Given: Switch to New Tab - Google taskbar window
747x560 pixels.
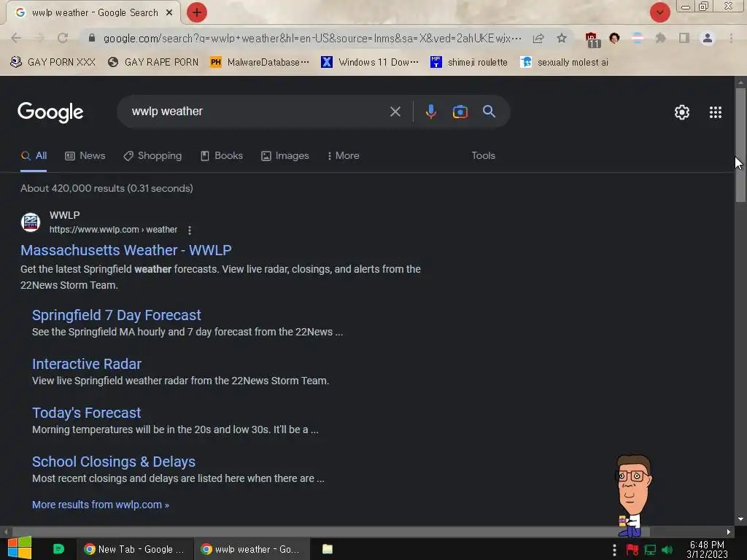Looking at the screenshot, I should tap(134, 549).
